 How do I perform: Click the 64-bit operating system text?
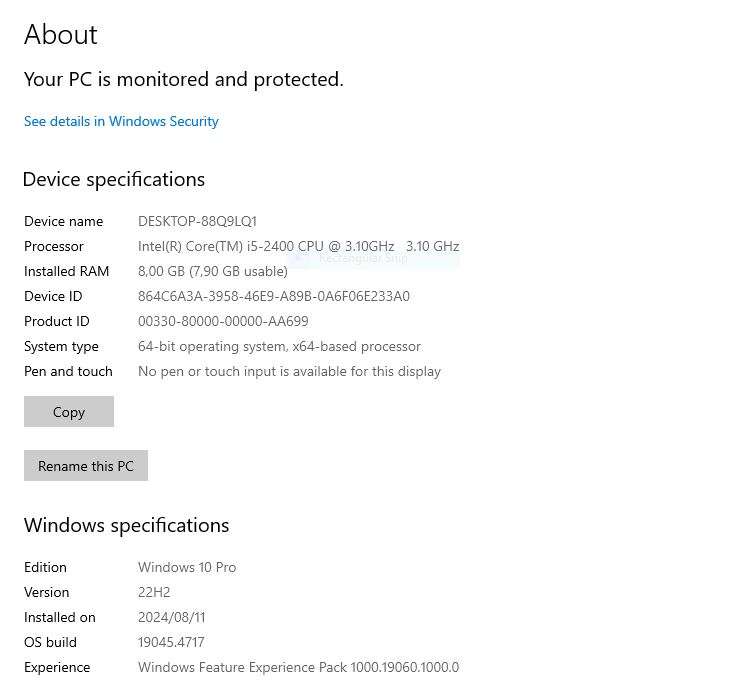(x=279, y=346)
